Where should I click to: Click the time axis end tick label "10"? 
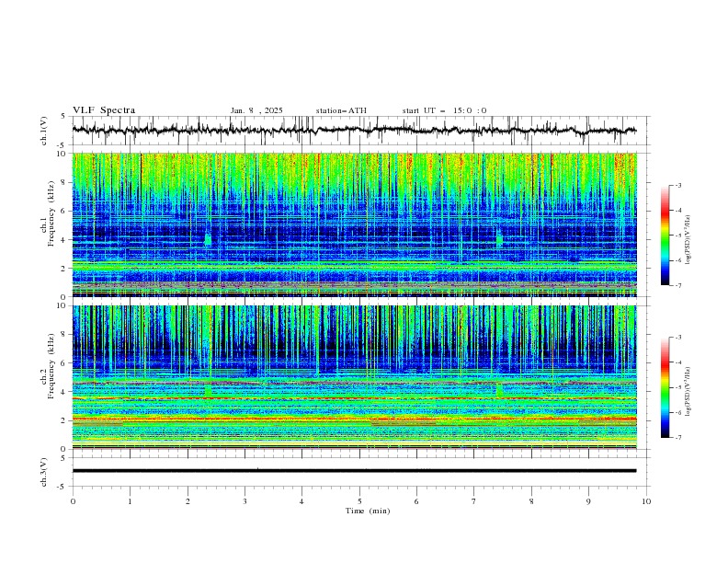[x=646, y=501]
